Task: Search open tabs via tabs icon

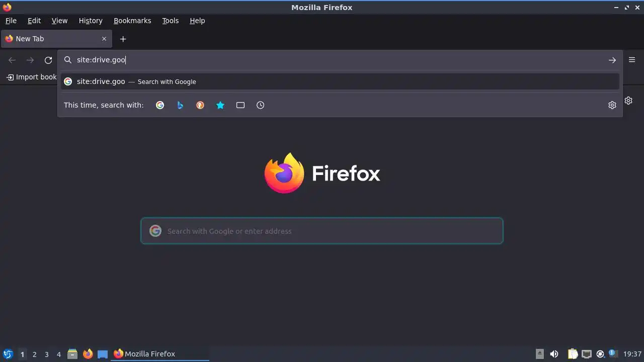Action: [240, 105]
